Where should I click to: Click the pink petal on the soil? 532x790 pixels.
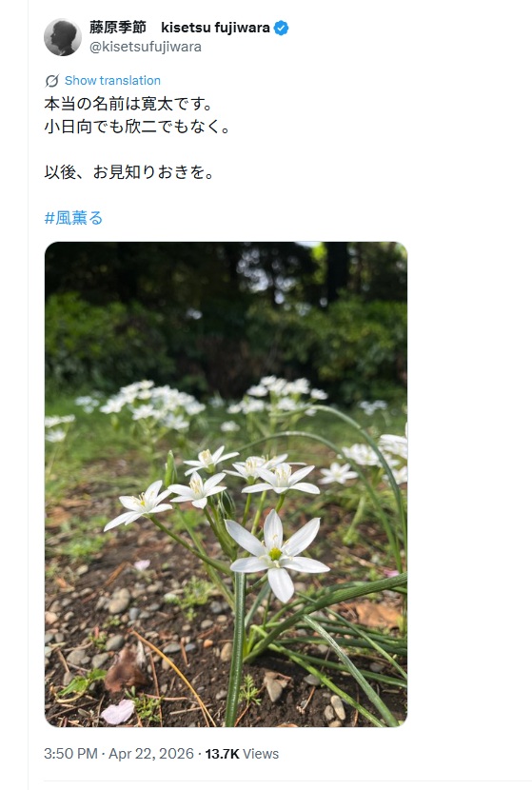pos(118,712)
